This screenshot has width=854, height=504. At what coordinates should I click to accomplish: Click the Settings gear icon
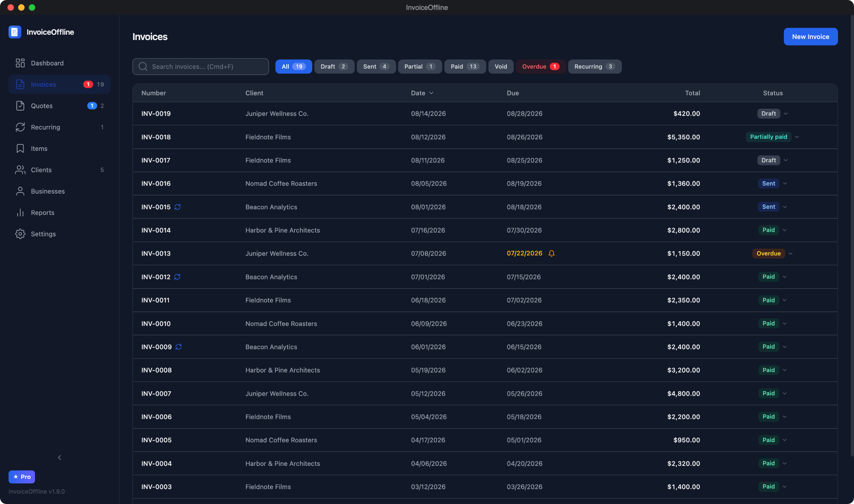coord(20,234)
